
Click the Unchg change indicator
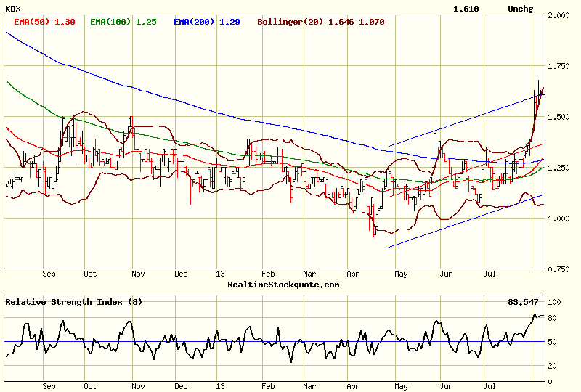coord(520,9)
